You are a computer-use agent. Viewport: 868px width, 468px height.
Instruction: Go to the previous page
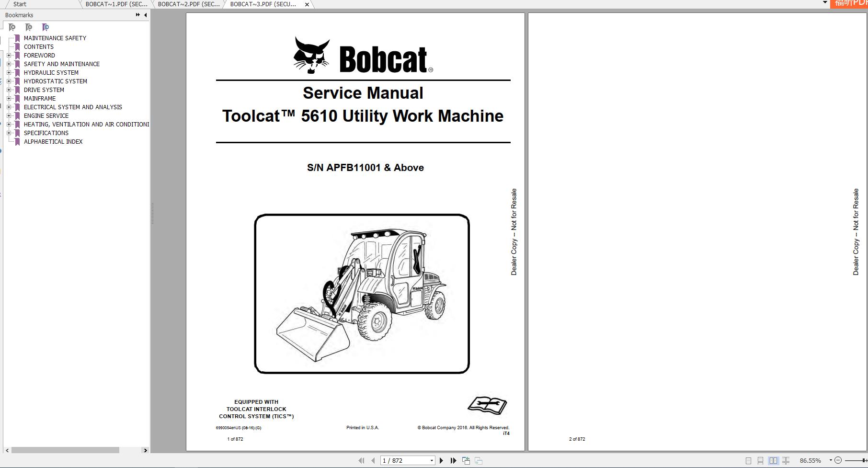click(373, 460)
